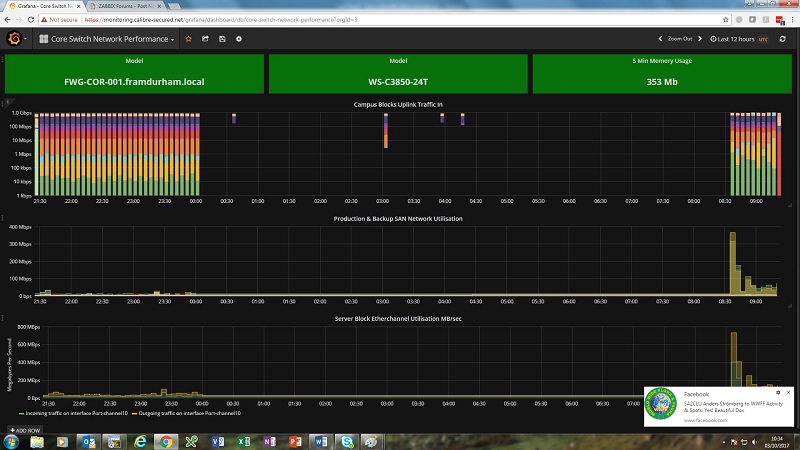Star this dashboard as favorite

[x=188, y=39]
